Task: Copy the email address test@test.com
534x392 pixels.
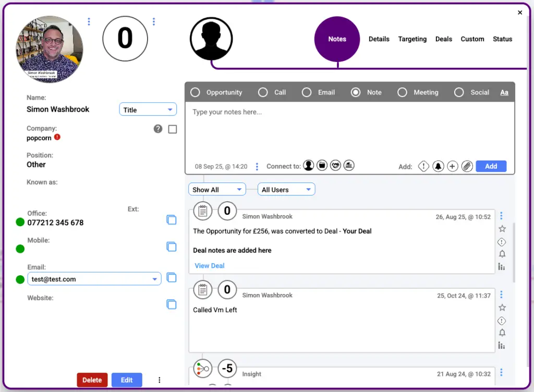Action: pos(171,278)
